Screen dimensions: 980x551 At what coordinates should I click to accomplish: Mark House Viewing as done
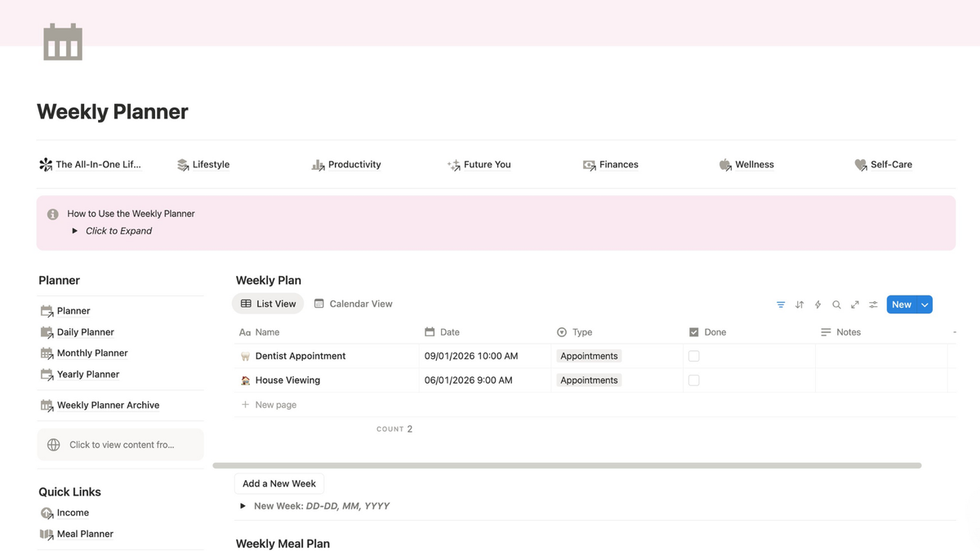point(693,380)
